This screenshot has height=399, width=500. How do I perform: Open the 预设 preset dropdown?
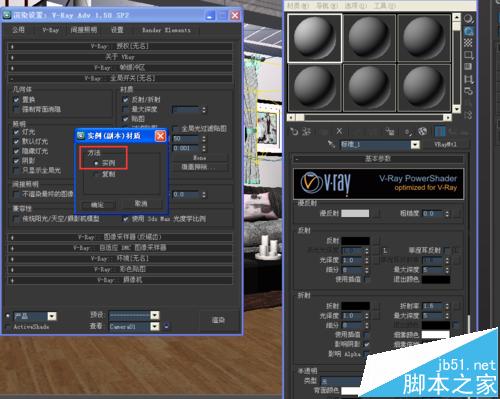click(x=155, y=315)
